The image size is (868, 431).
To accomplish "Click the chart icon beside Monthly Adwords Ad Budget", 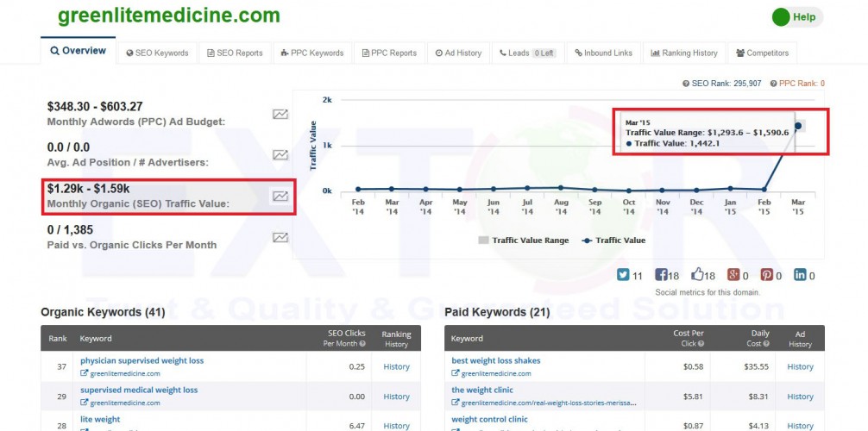I will click(x=280, y=114).
